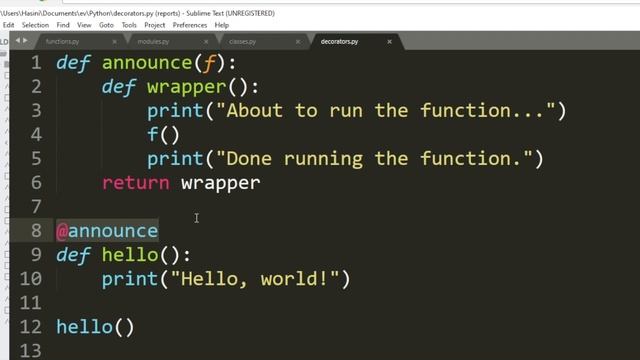Click the 'def wrapper():' text
This screenshot has height=360, width=640.
180,87
